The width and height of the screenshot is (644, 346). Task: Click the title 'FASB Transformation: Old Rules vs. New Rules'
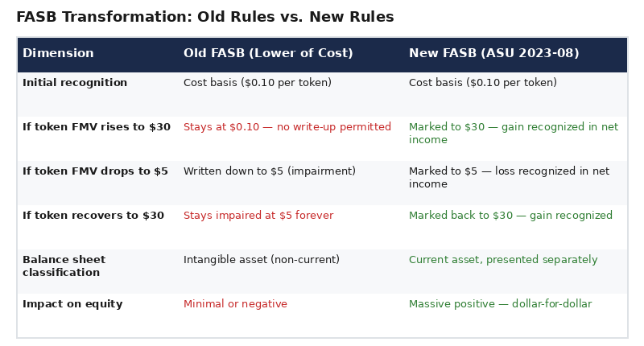coord(204,17)
